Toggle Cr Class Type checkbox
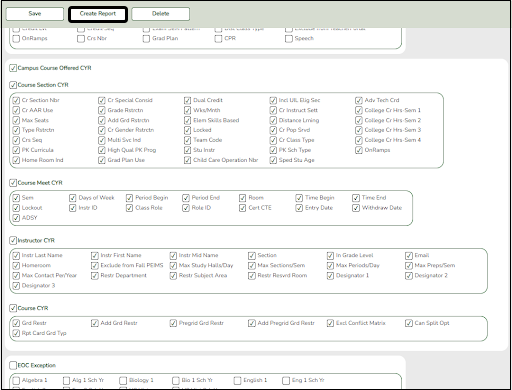The image size is (512, 390). pos(273,140)
